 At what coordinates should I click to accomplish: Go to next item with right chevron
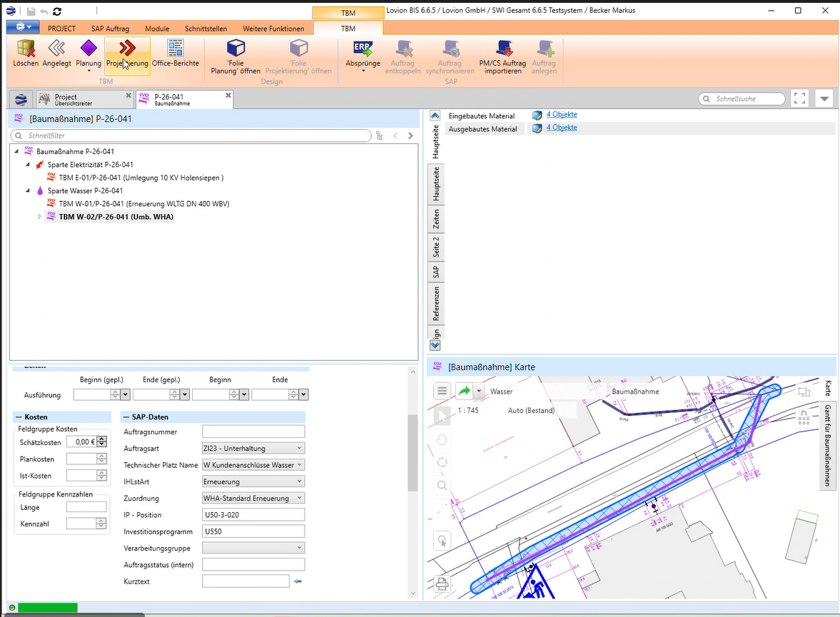[410, 136]
